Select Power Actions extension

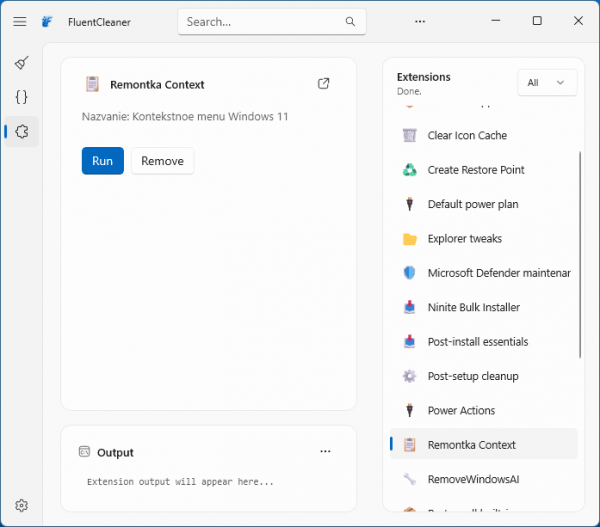click(484, 410)
